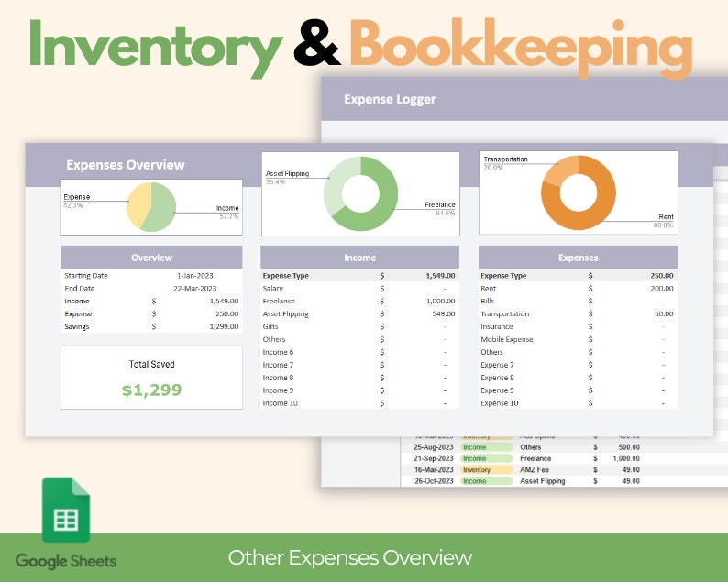Select the green $1,299 total figure
The height and width of the screenshot is (582, 728).
click(x=152, y=390)
